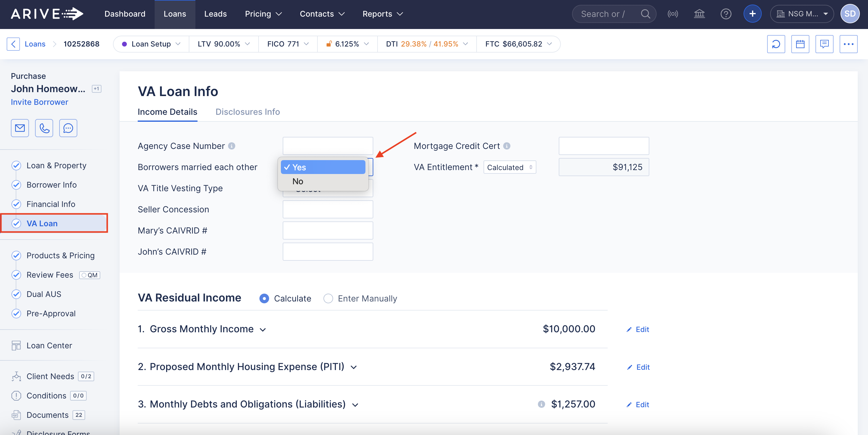Click Edit for Proposed Monthly Housing Expense

pyautogui.click(x=638, y=367)
